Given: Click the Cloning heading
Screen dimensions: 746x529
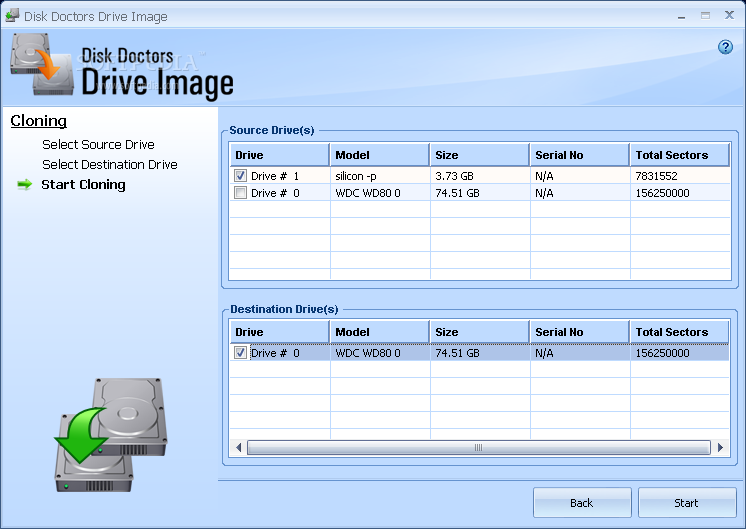Looking at the screenshot, I should [39, 121].
